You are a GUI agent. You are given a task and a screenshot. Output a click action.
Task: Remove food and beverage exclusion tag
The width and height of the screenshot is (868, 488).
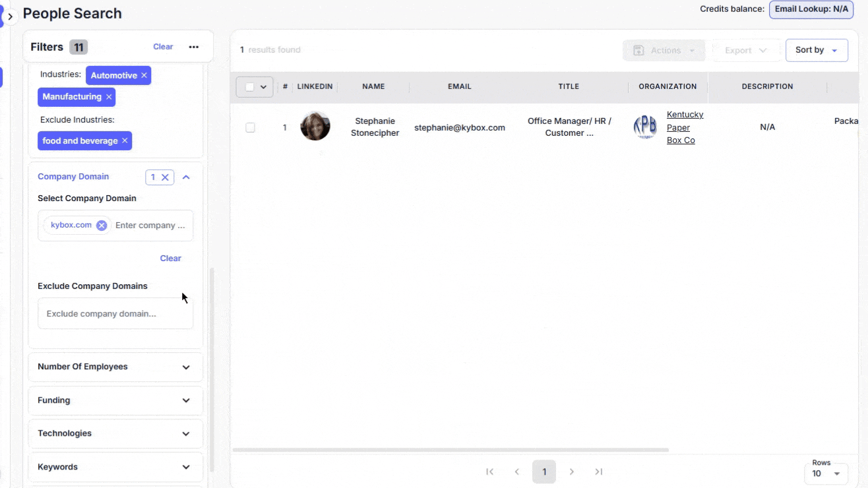tap(125, 141)
